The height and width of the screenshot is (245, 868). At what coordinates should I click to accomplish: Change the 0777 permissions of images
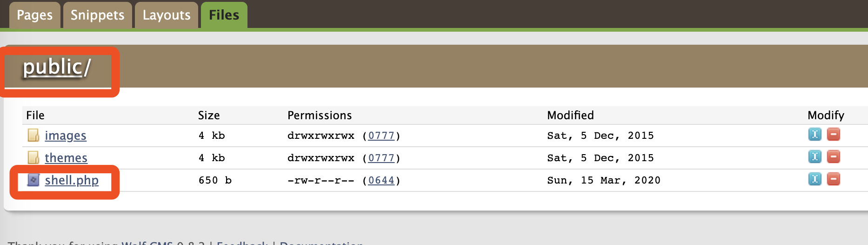click(381, 136)
